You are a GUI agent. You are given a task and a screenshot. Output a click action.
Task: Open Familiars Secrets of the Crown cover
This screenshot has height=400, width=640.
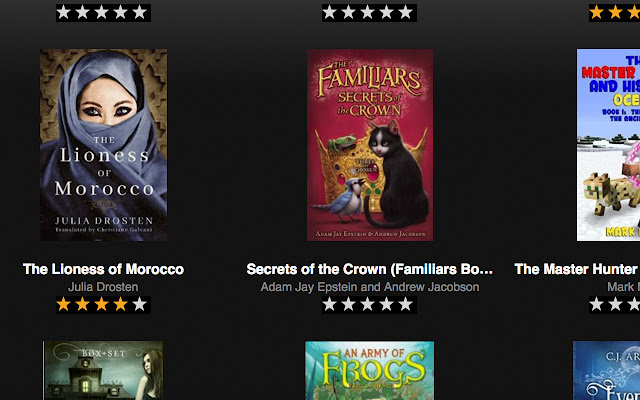point(370,145)
